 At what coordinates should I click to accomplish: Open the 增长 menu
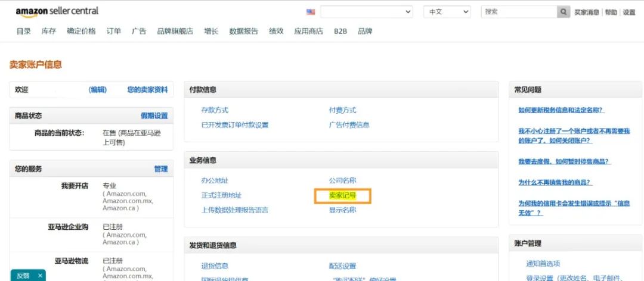(211, 31)
